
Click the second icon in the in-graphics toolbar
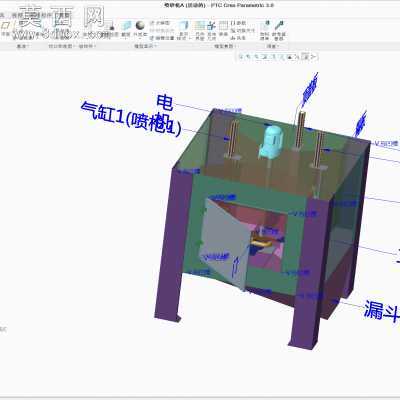pyautogui.click(x=249, y=57)
